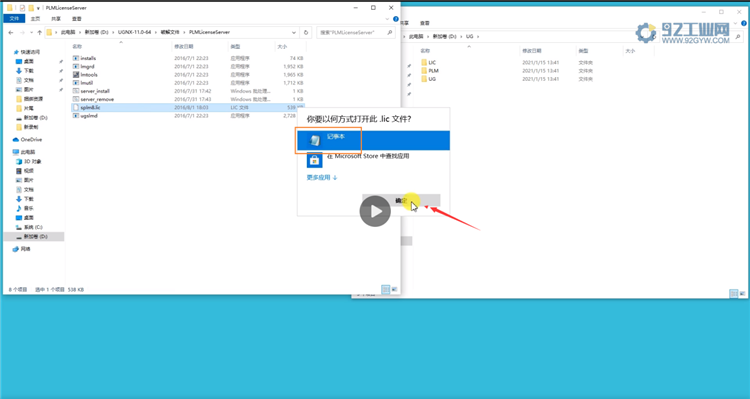This screenshot has height=399, width=750.
Task: Refresh the PLMLicenseServer folder view
Action: (306, 33)
